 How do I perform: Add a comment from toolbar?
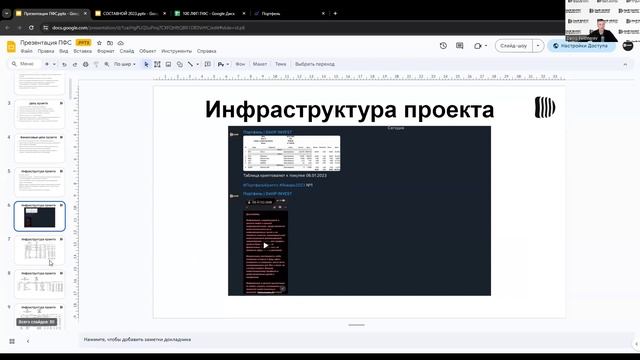click(x=208, y=64)
